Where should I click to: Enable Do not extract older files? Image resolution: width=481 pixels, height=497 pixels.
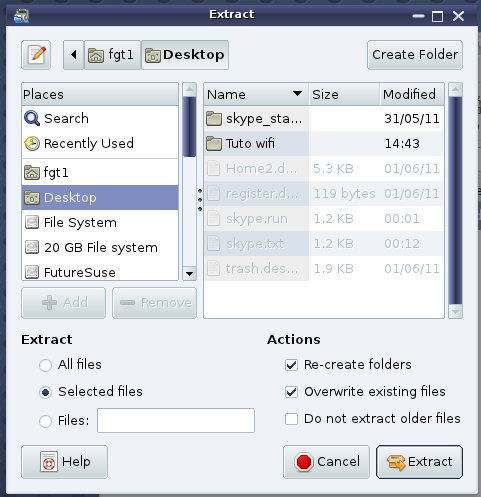coord(291,419)
